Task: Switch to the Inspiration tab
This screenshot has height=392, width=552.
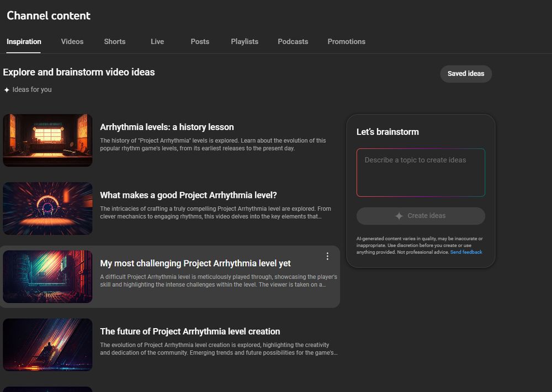Action: 24,41
